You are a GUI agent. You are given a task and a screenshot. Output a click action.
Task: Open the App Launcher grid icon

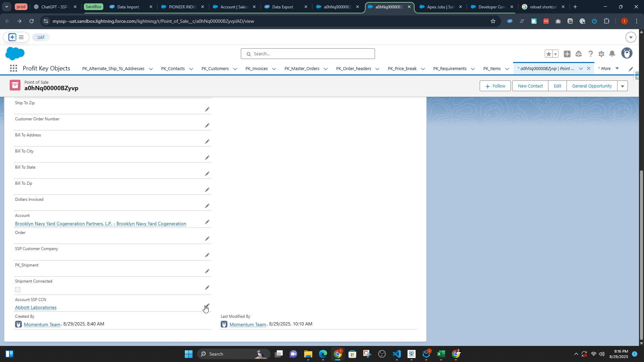click(13, 68)
